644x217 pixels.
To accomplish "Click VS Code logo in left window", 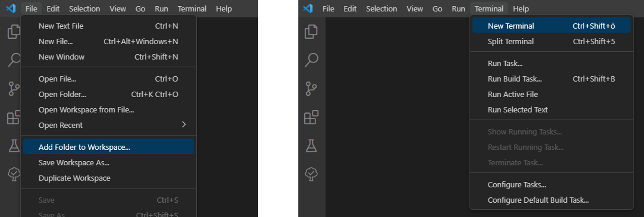I will pos(11,8).
